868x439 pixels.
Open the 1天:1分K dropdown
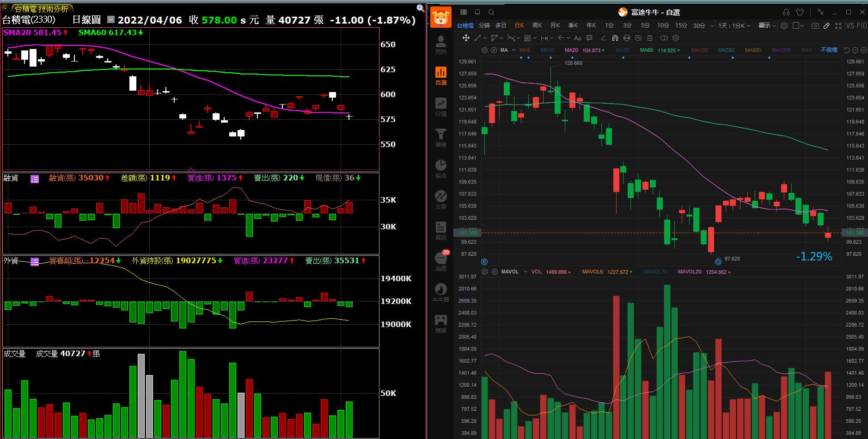point(734,25)
